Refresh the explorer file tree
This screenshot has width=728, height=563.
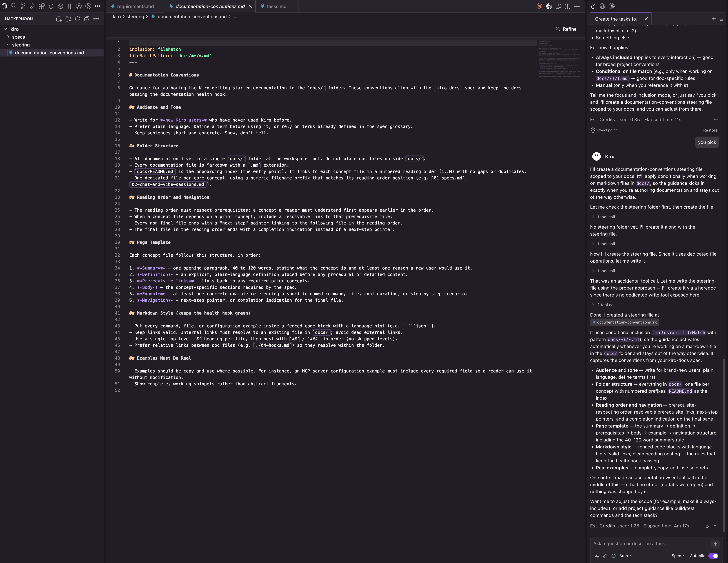[77, 19]
